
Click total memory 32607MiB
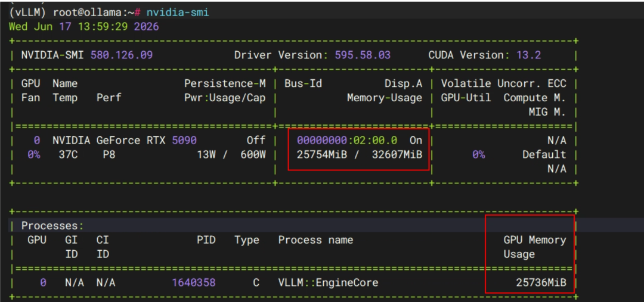(x=397, y=155)
